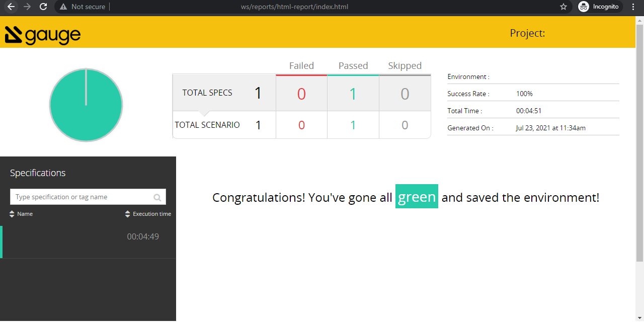Click the highlighted word green
The image size is (644, 322).
click(x=417, y=197)
